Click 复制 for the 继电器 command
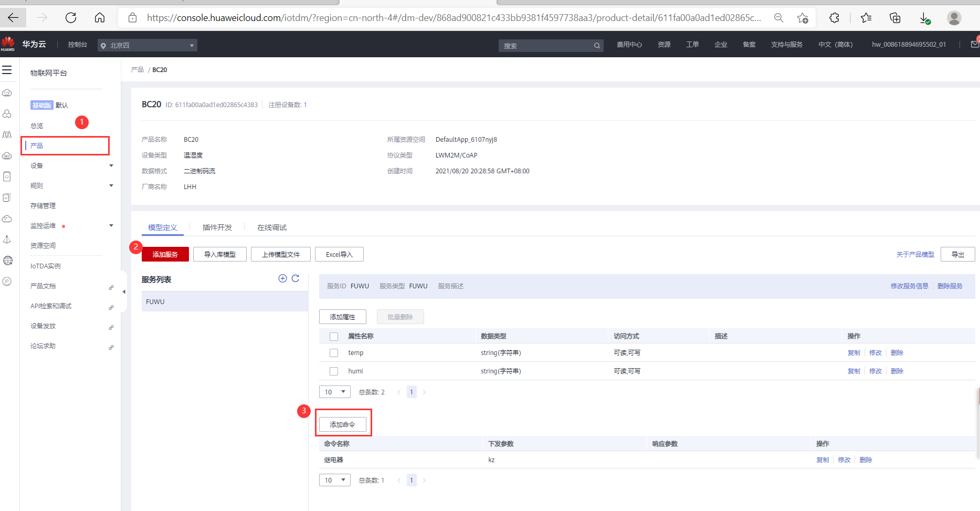This screenshot has height=511, width=980. pyautogui.click(x=823, y=460)
